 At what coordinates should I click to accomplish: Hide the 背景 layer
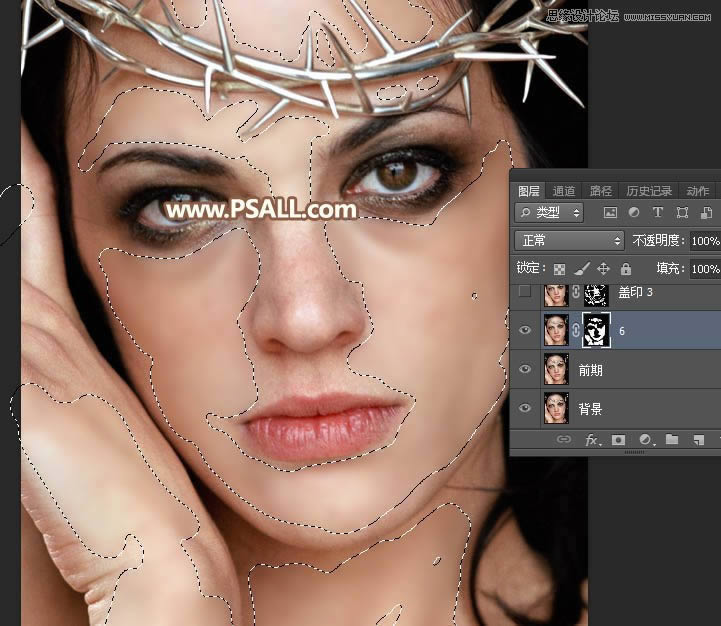[525, 408]
